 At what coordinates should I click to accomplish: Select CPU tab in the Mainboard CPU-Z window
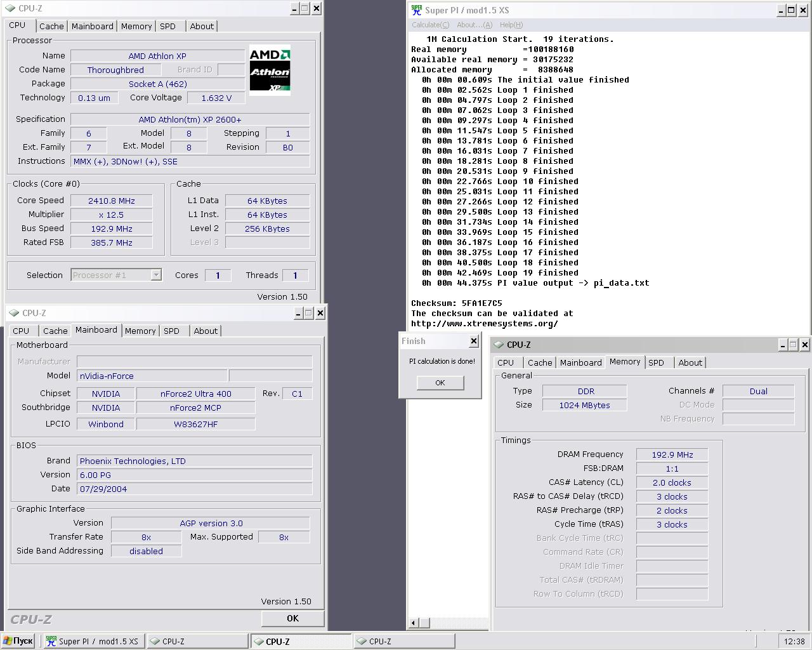(21, 331)
